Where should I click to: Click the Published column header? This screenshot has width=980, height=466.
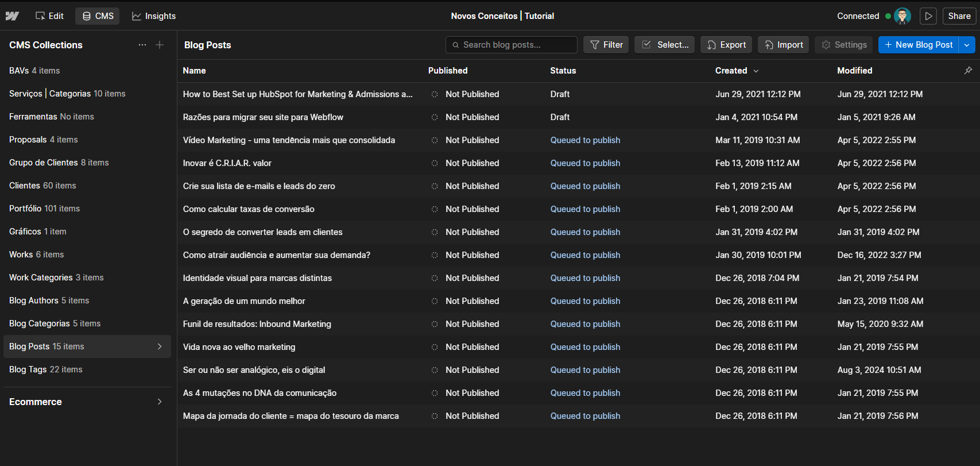pyautogui.click(x=448, y=71)
